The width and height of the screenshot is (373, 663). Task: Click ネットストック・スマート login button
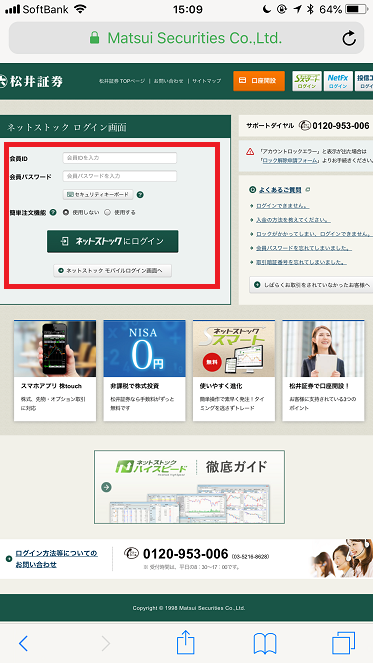[307, 81]
